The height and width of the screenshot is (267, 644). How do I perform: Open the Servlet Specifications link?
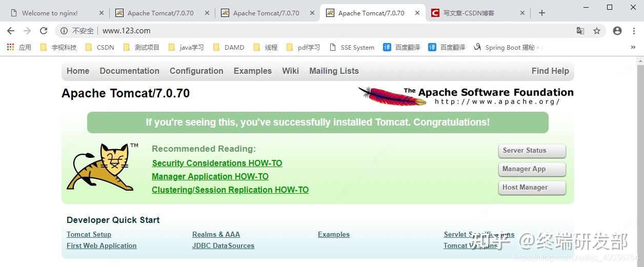(479, 235)
